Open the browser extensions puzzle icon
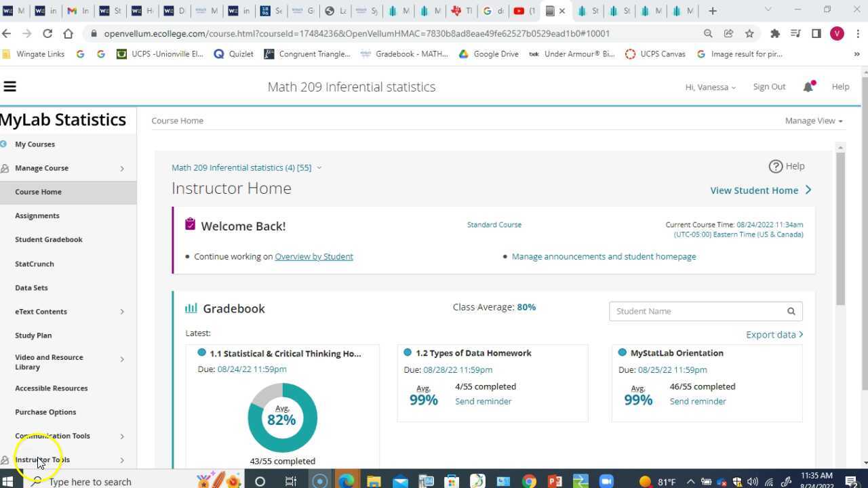Screen dimensions: 868x488 click(x=775, y=33)
